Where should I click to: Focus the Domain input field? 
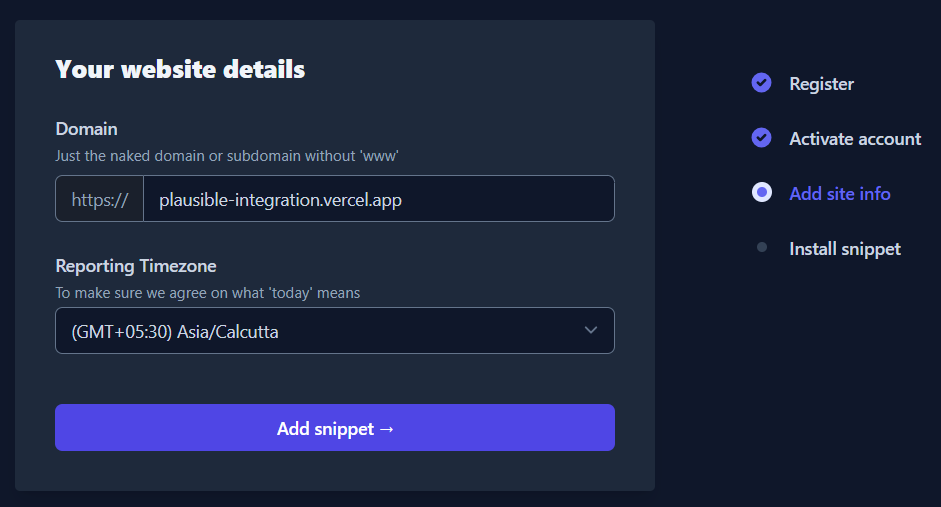[378, 199]
